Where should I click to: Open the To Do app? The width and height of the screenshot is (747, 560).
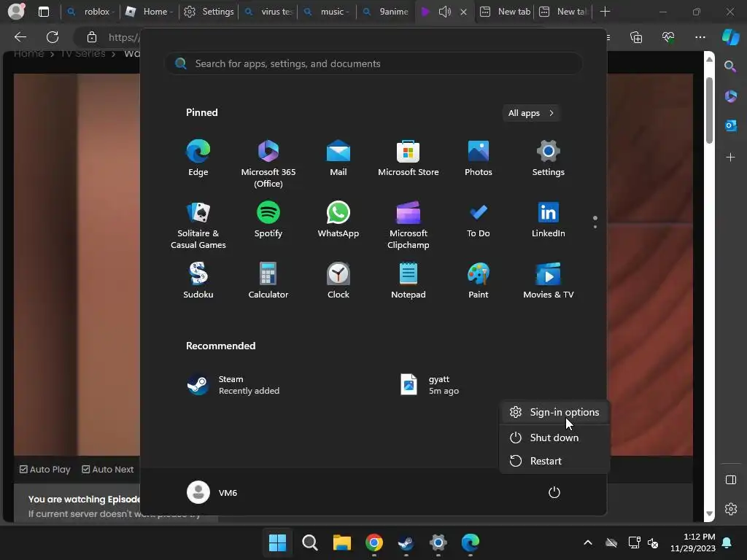(479, 219)
